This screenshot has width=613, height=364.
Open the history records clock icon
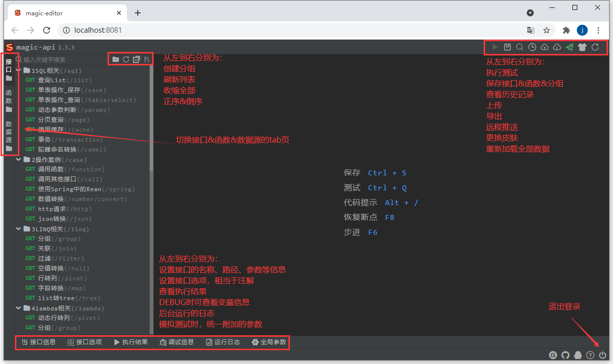tap(532, 47)
